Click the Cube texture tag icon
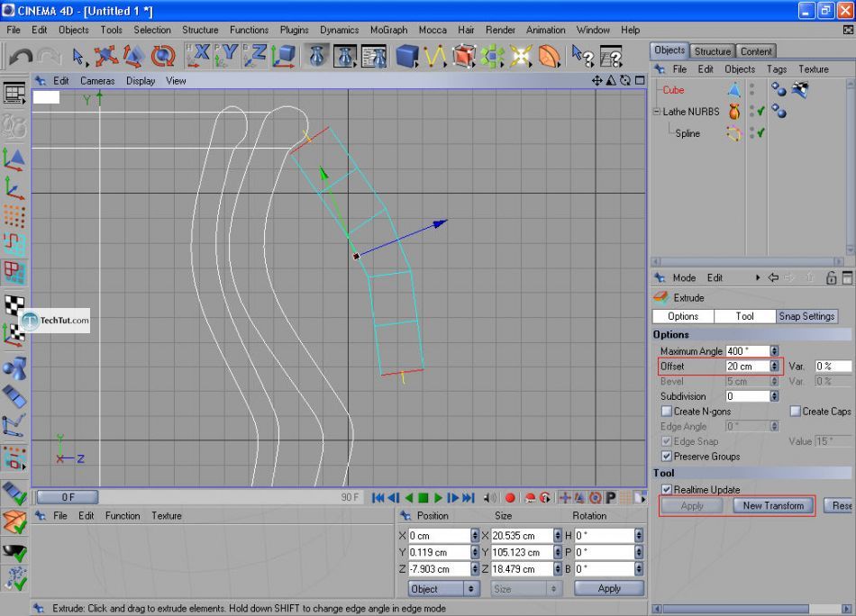The width and height of the screenshot is (856, 616). [800, 89]
